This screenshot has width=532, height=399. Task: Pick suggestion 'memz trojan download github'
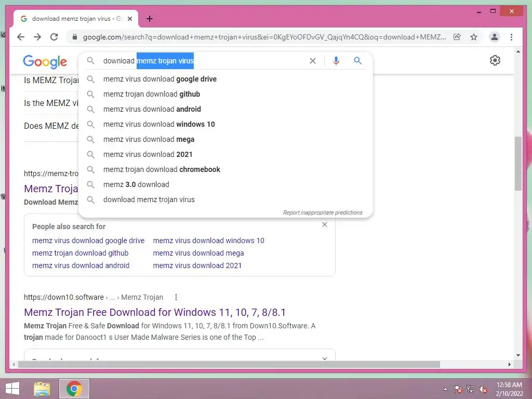tap(225, 94)
